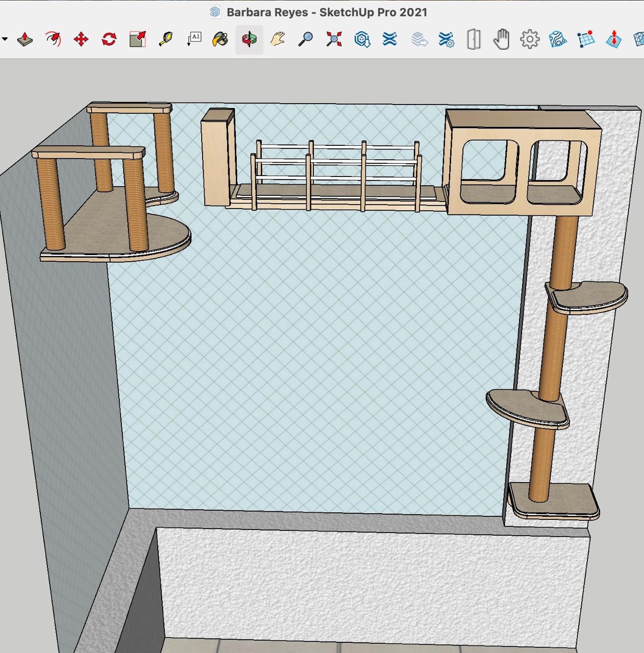The width and height of the screenshot is (644, 653).
Task: Select the Tape Measure tool
Action: (165, 39)
